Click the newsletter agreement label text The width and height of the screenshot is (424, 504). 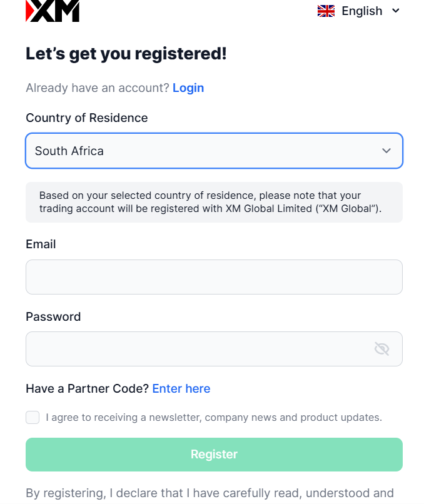214,417
